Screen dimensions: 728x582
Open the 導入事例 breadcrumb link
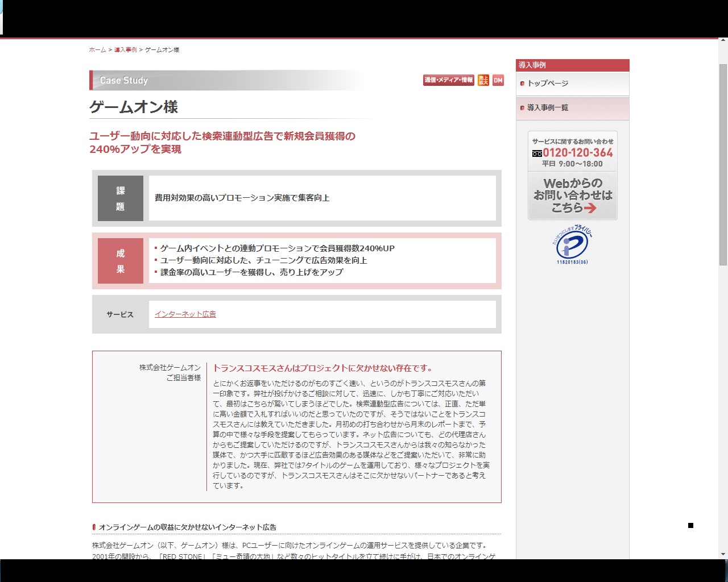click(x=125, y=50)
